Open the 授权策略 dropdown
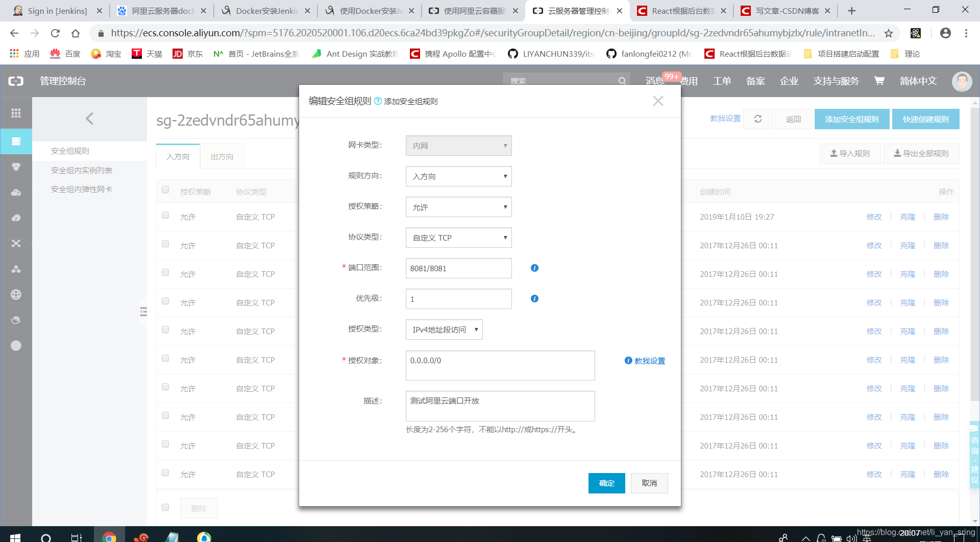The image size is (980, 542). 458,207
